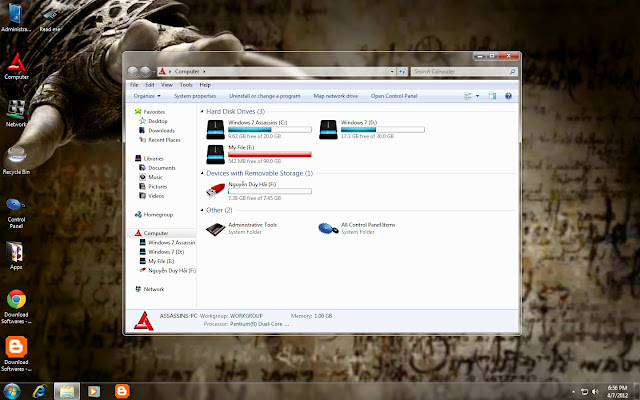Click the Explorer help question mark icon

(508, 96)
